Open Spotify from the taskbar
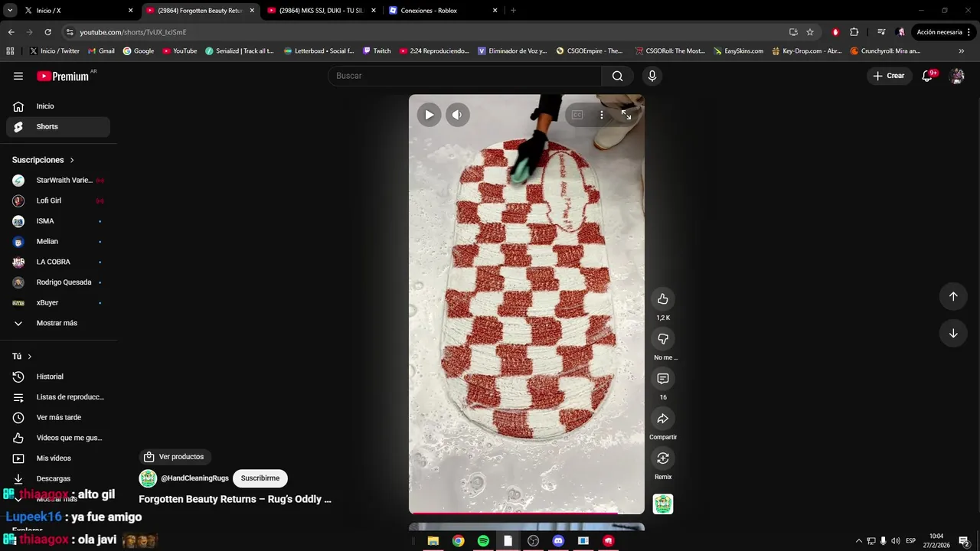This screenshot has height=551, width=980. click(483, 541)
